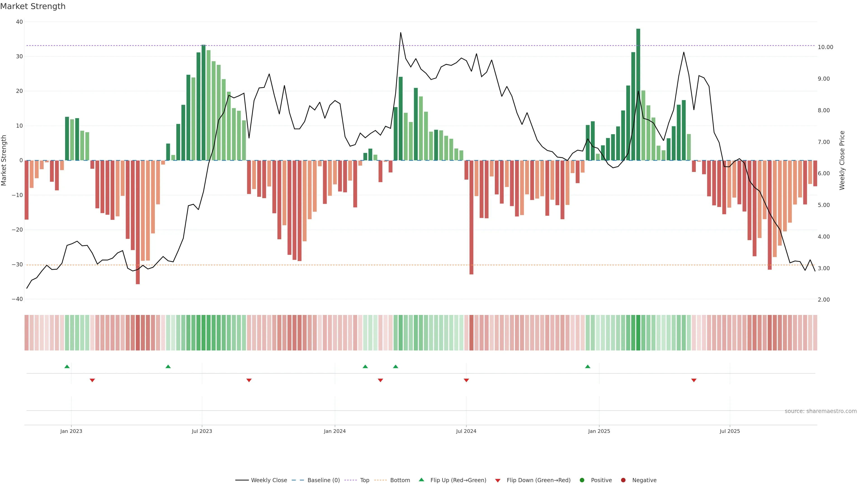Viewport: 868px width, 488px height.
Task: Click the red Negative legend dot
Action: [x=623, y=480]
